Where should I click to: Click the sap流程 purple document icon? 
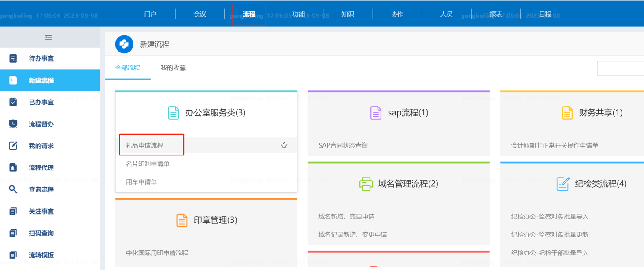[x=376, y=113]
